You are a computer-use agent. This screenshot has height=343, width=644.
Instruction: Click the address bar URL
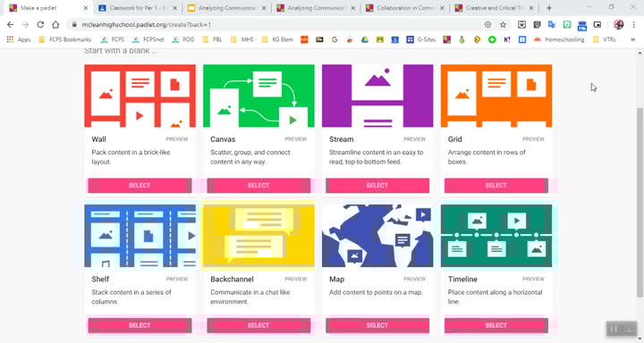[x=146, y=25]
